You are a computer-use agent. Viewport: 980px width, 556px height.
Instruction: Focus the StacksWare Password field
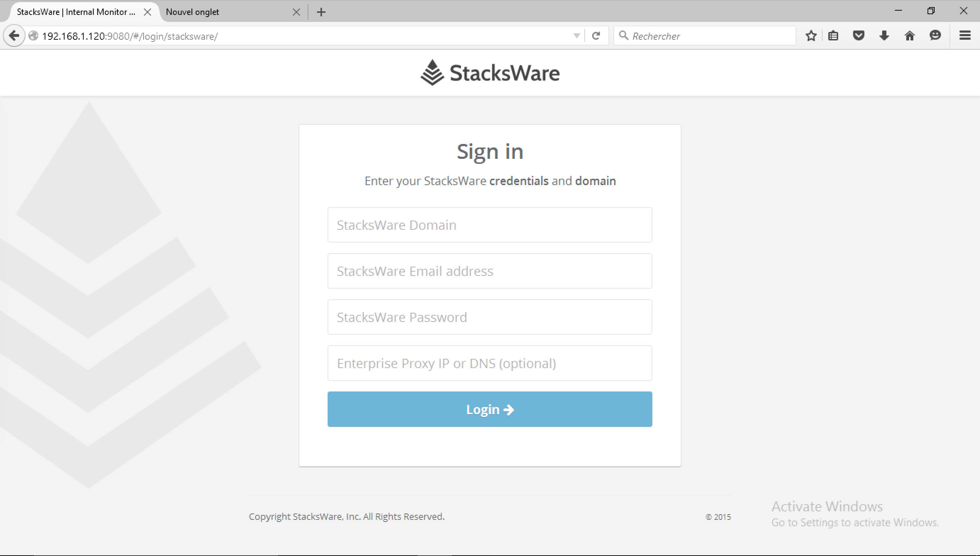click(490, 317)
